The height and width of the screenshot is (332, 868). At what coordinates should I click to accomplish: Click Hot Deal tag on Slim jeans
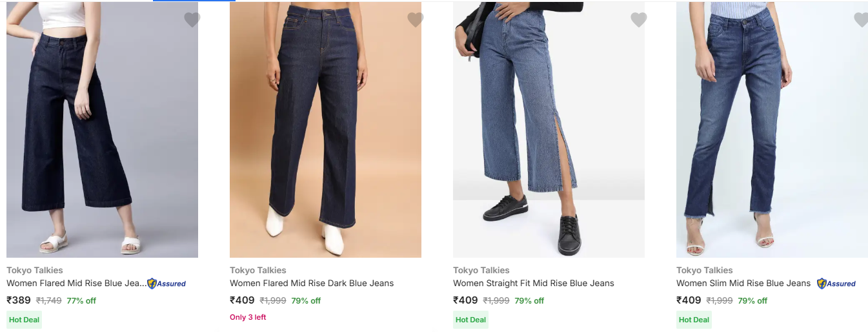pyautogui.click(x=694, y=320)
